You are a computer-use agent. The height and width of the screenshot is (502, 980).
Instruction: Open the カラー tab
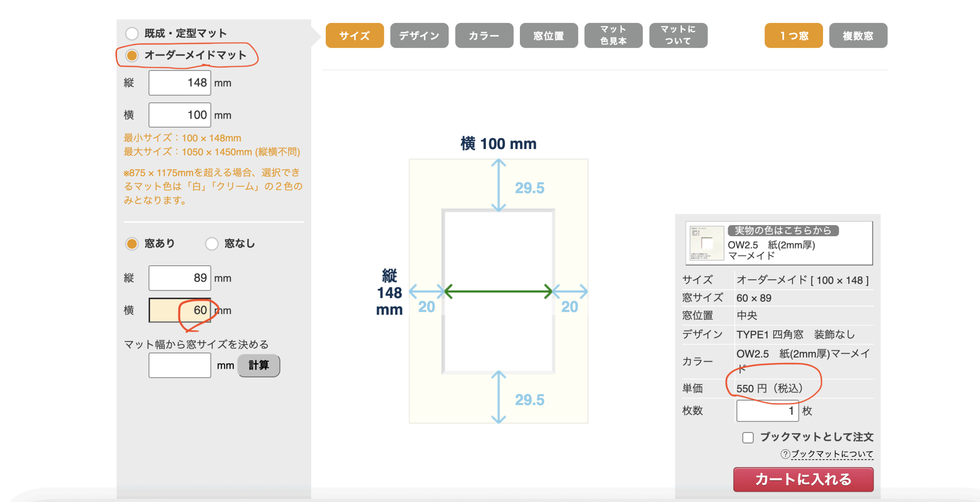tap(484, 36)
